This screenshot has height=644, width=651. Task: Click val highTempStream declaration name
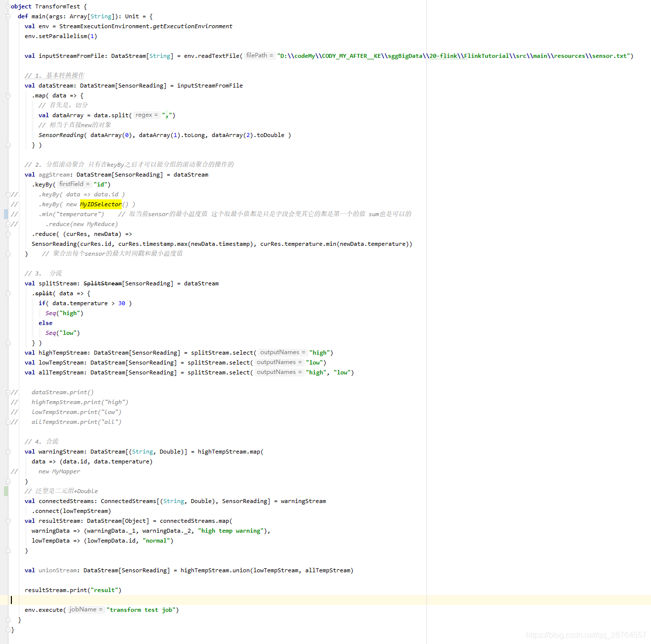click(63, 353)
